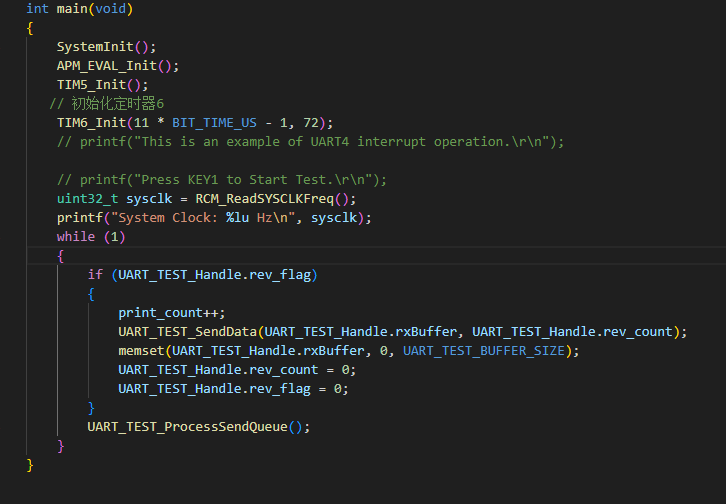Viewport: 726px width, 504px height.
Task: Click the value 72 in TIM6_Init arguments
Action: [x=311, y=123]
